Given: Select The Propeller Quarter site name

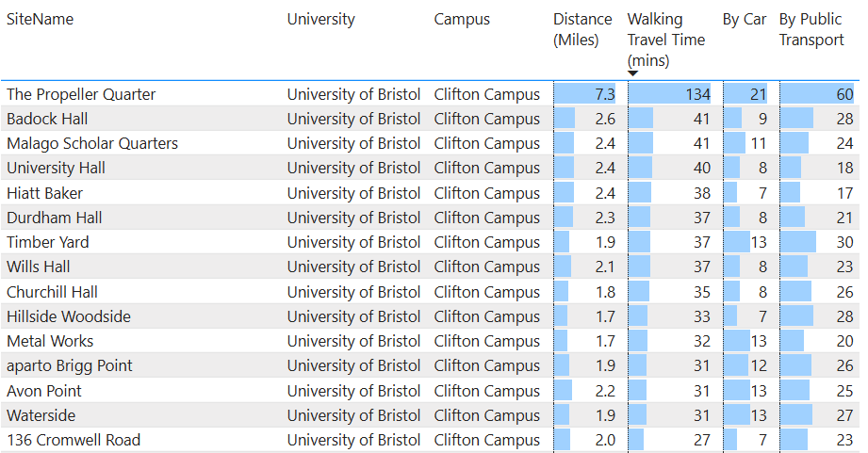Looking at the screenshot, I should [x=81, y=94].
